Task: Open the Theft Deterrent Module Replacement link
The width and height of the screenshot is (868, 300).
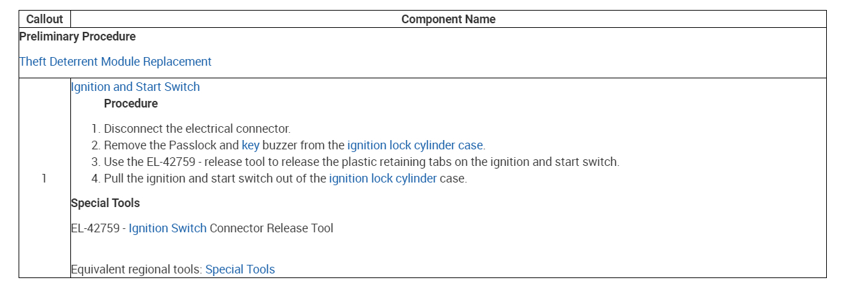Action: pos(115,62)
